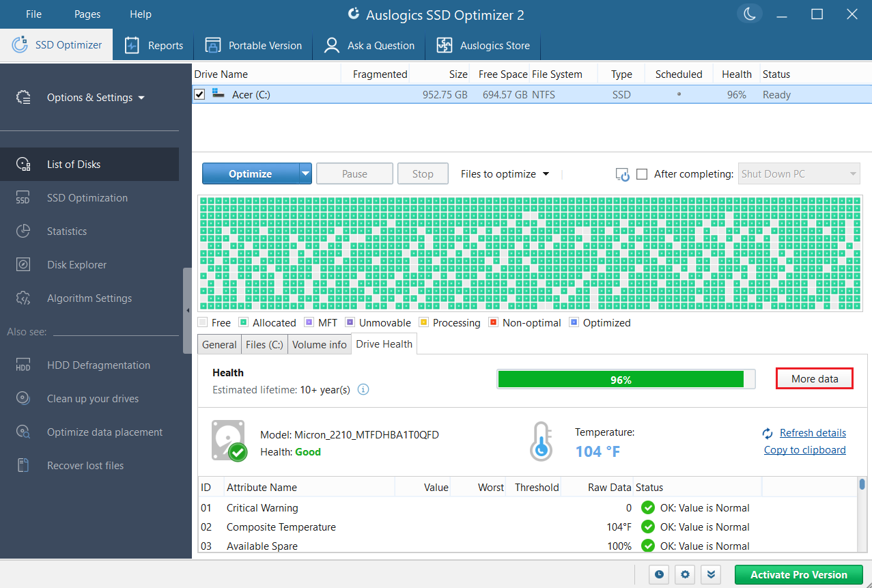Click Copy to clipboard link
The width and height of the screenshot is (872, 588).
(804, 450)
